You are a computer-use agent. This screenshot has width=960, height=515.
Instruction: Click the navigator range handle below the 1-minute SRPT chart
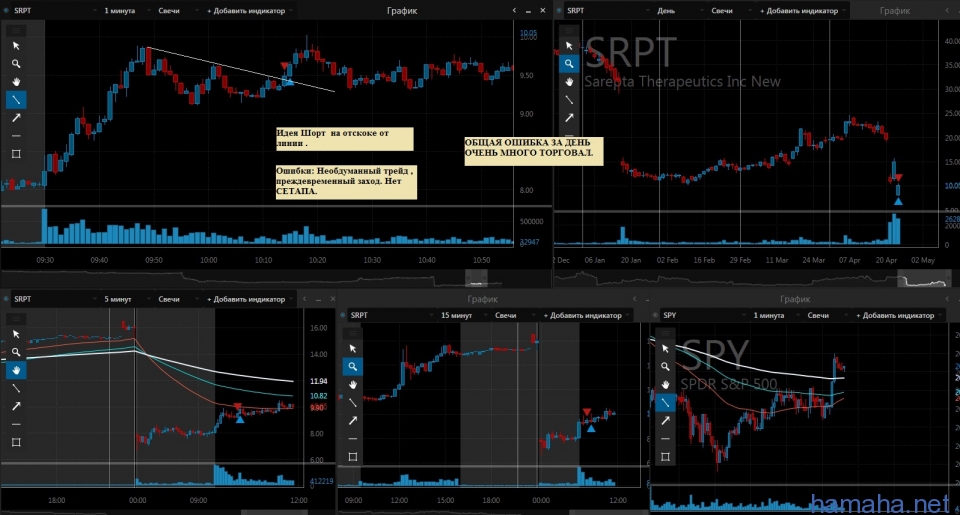pos(476,277)
